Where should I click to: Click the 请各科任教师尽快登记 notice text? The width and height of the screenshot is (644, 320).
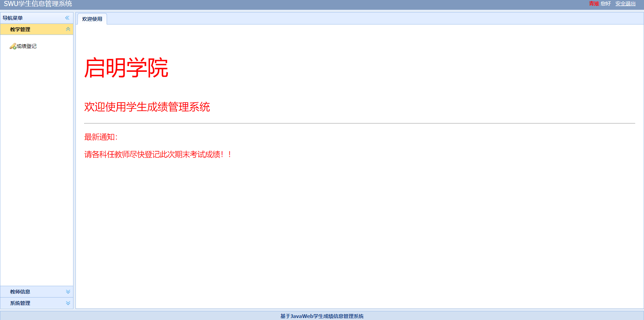click(x=158, y=154)
